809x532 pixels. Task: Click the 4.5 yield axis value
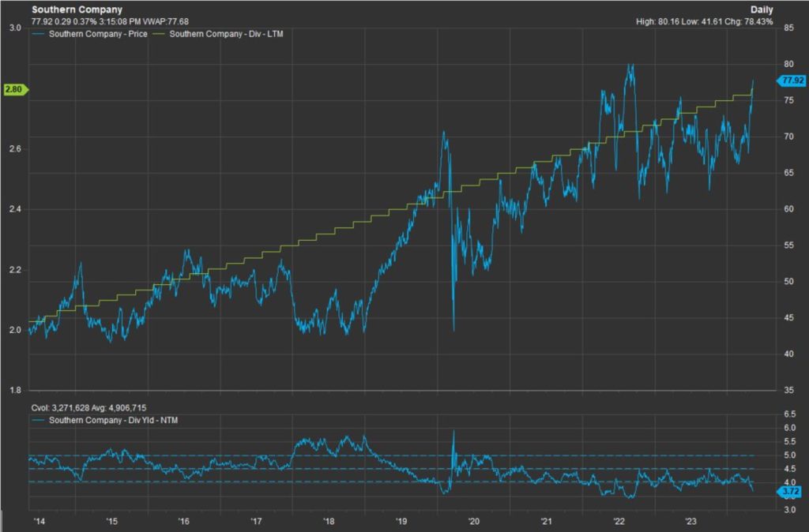coord(790,469)
